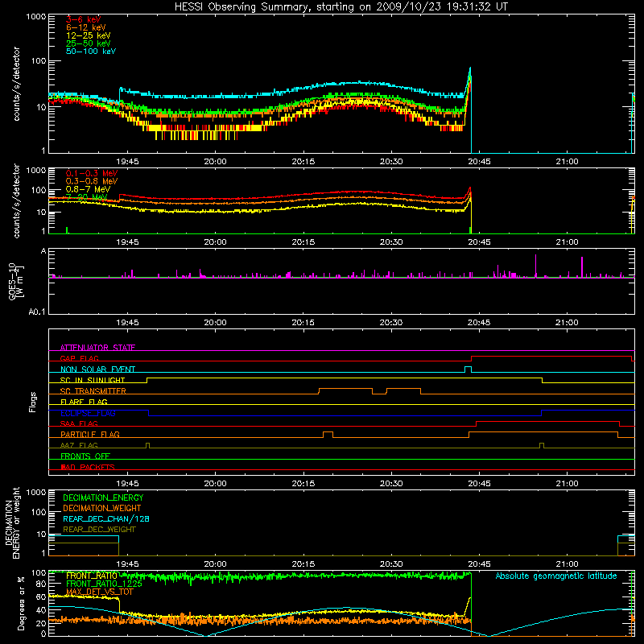Viewport: 644px width, 644px height.
Task: Click the 25-50 keV legend label
Action: (x=88, y=43)
